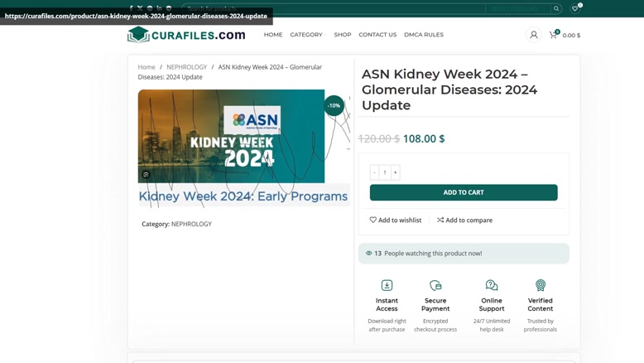This screenshot has height=363, width=644.
Task: Click the Secure Payment wallet icon
Action: [x=435, y=285]
